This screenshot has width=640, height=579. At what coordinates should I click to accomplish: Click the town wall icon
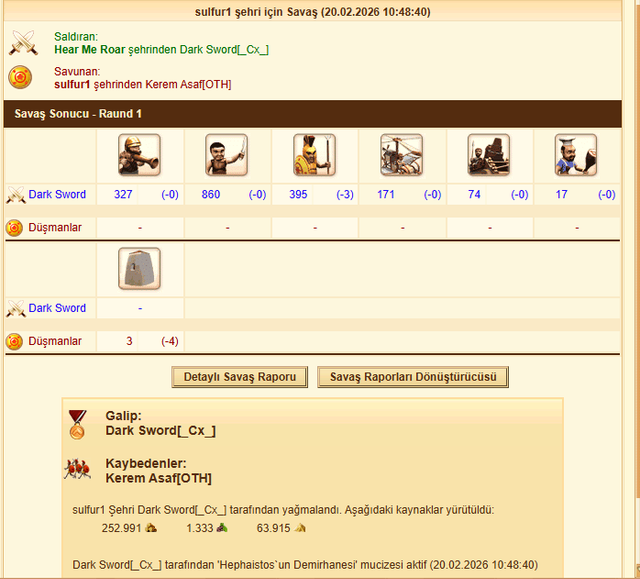[x=139, y=268]
